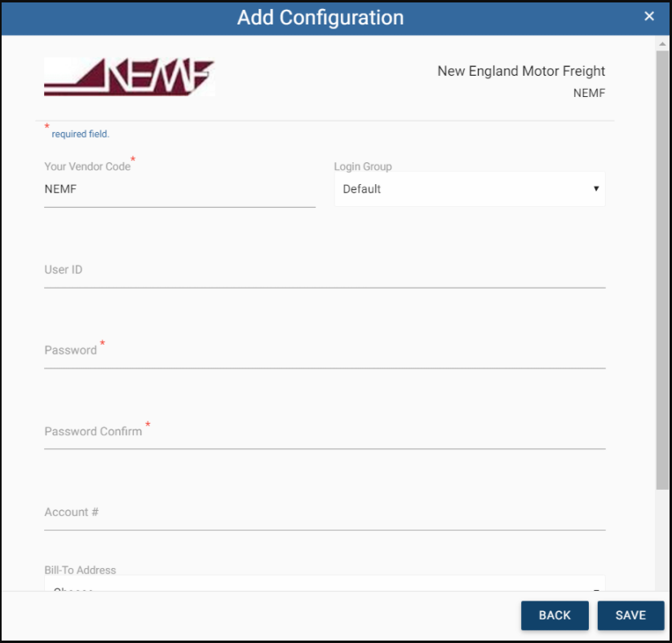Click the Your Vendor Code label
The width and height of the screenshot is (672, 643).
[87, 166]
